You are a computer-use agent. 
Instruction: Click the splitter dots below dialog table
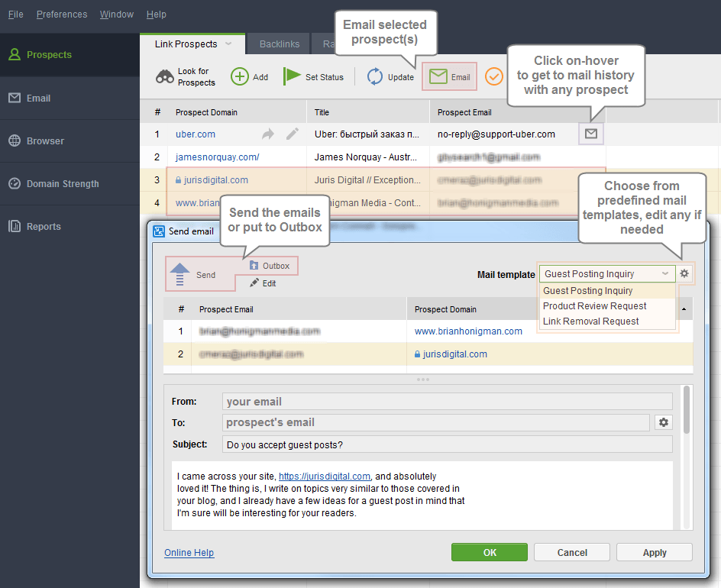[422, 380]
